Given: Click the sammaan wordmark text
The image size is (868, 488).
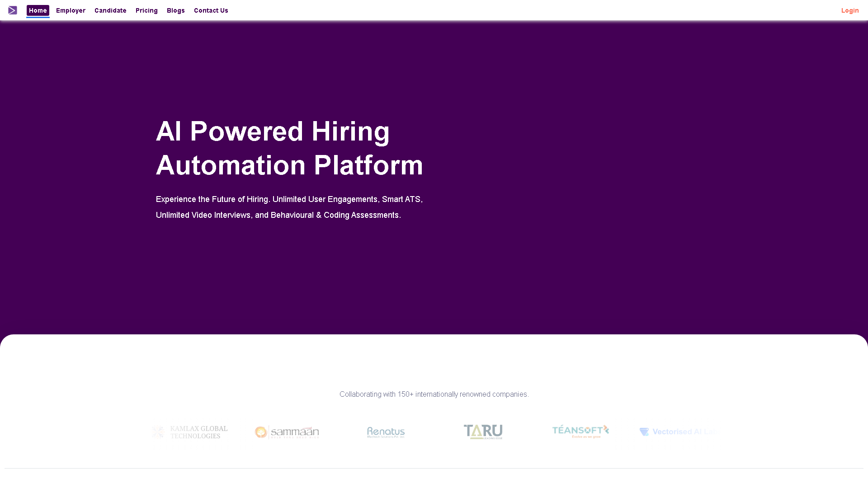Looking at the screenshot, I should (x=295, y=432).
